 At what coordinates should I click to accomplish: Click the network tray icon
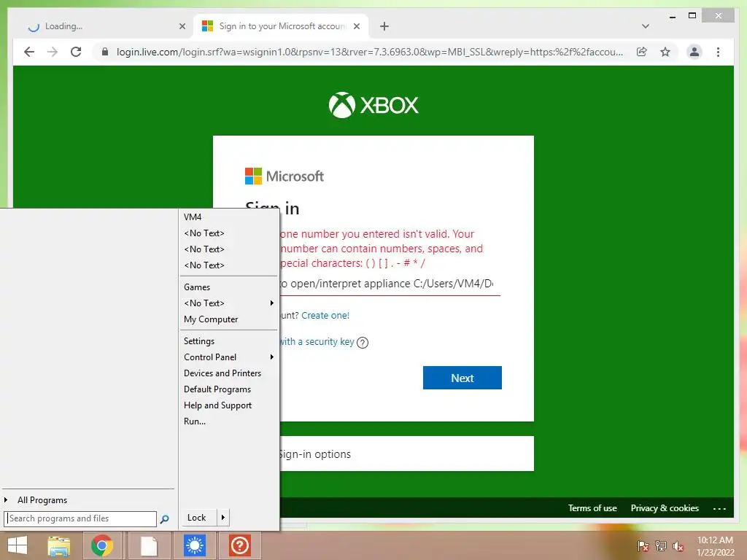[x=661, y=545]
